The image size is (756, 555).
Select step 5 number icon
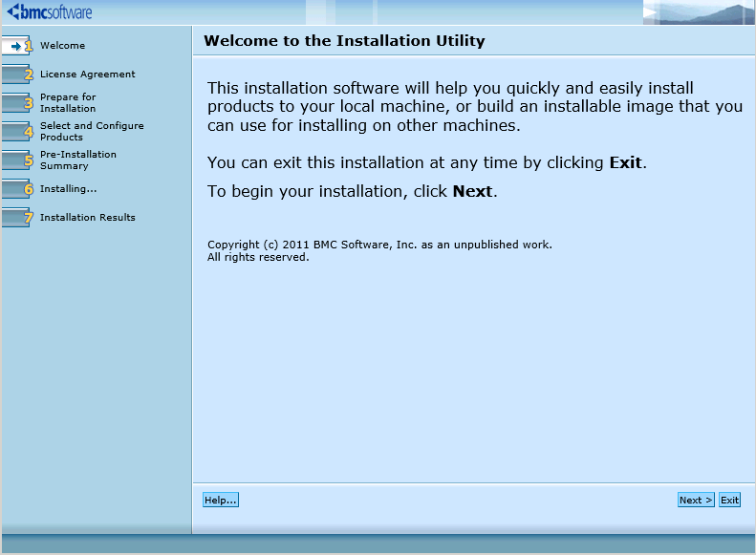(x=29, y=160)
